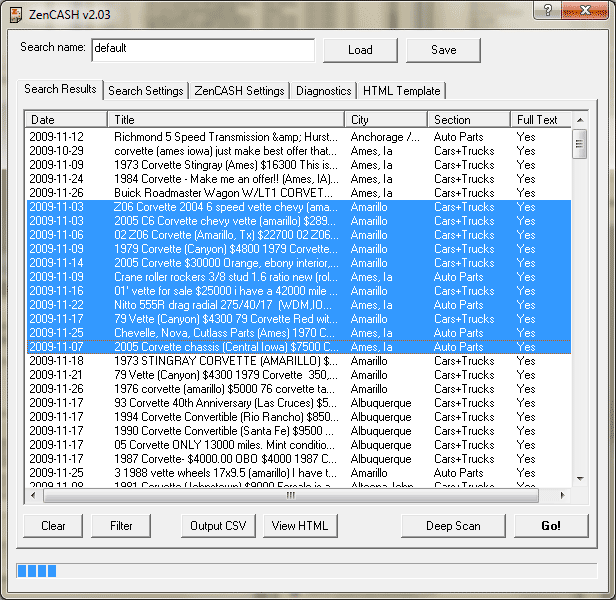
Task: Click the help question mark button
Action: (x=548, y=10)
